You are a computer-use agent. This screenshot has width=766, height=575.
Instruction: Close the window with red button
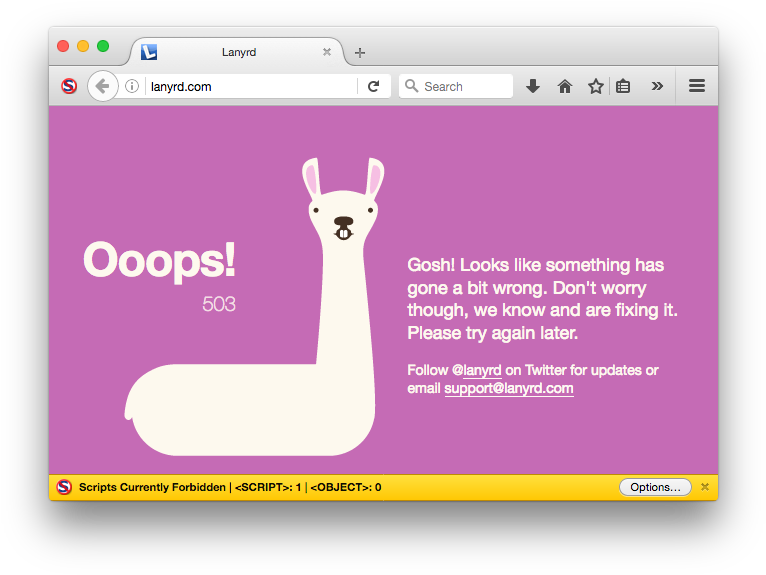pyautogui.click(x=63, y=46)
